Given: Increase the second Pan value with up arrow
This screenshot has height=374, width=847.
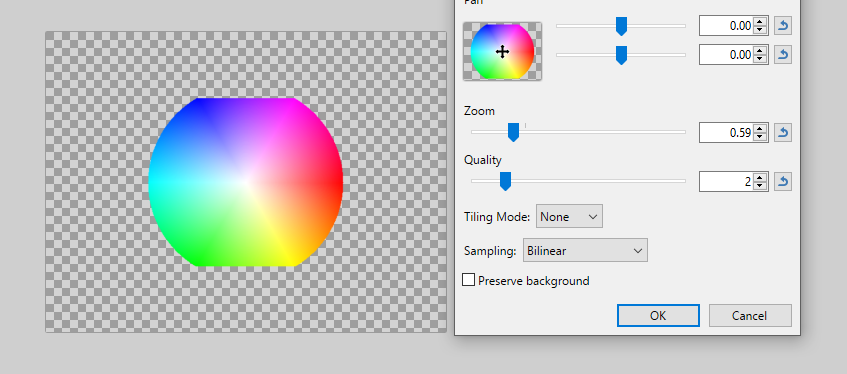Looking at the screenshot, I should point(760,51).
